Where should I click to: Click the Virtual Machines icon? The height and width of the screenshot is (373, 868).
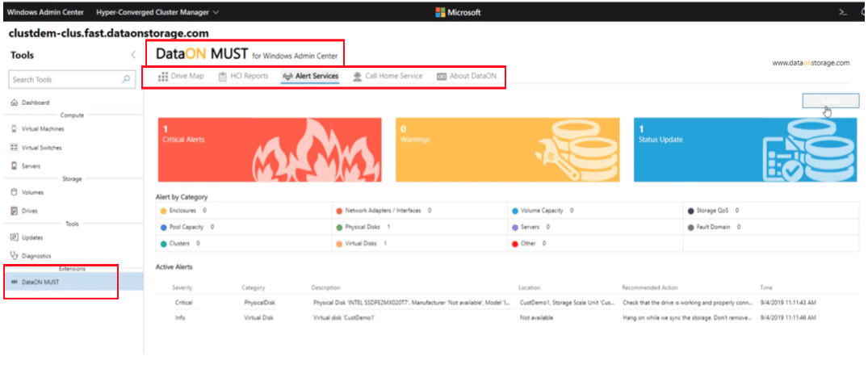pyautogui.click(x=15, y=129)
